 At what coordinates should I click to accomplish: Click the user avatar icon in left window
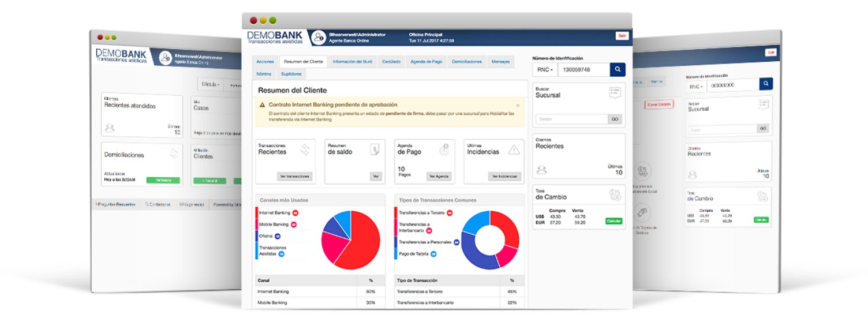click(166, 58)
